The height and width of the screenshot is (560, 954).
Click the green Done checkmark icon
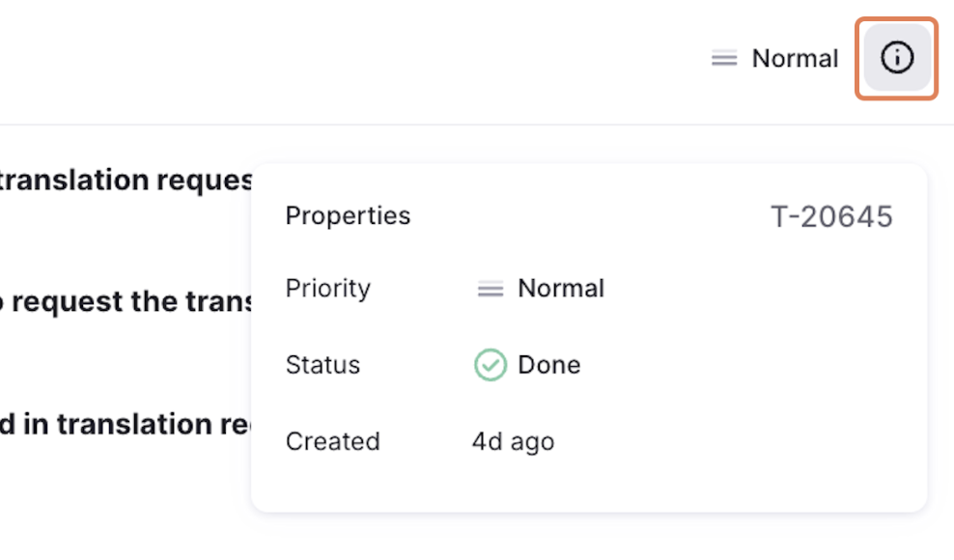tap(491, 365)
